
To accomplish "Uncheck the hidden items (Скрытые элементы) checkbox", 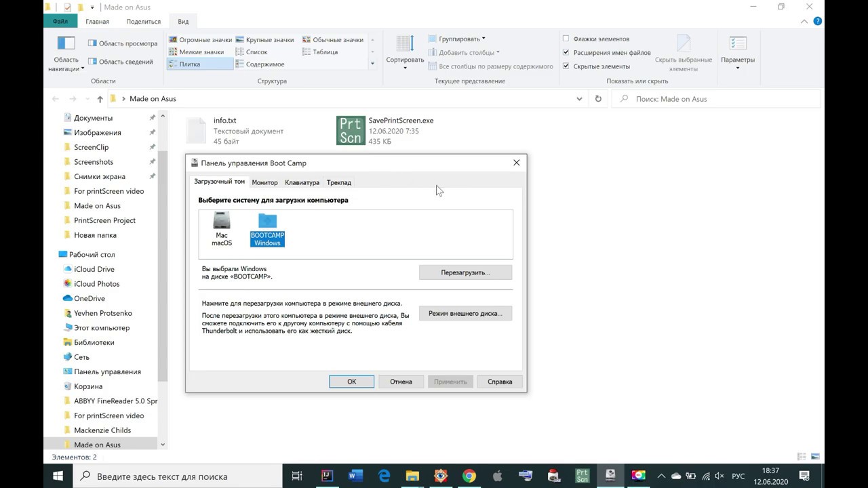I will click(566, 66).
